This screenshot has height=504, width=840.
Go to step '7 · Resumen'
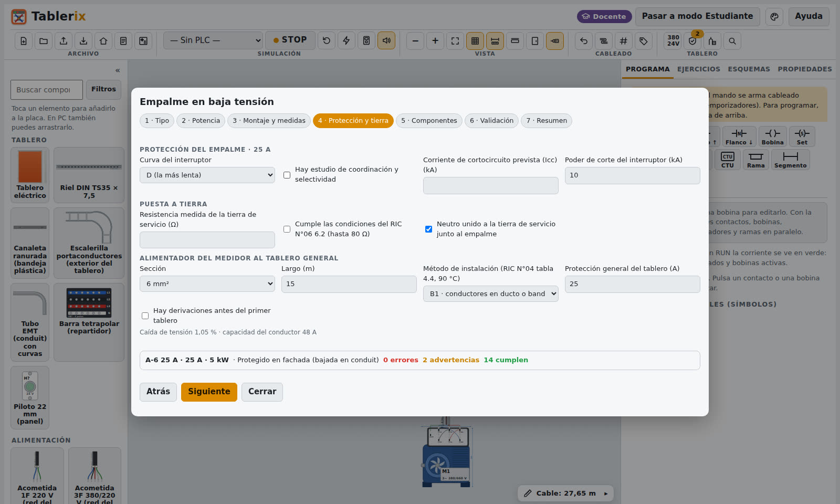tap(547, 121)
